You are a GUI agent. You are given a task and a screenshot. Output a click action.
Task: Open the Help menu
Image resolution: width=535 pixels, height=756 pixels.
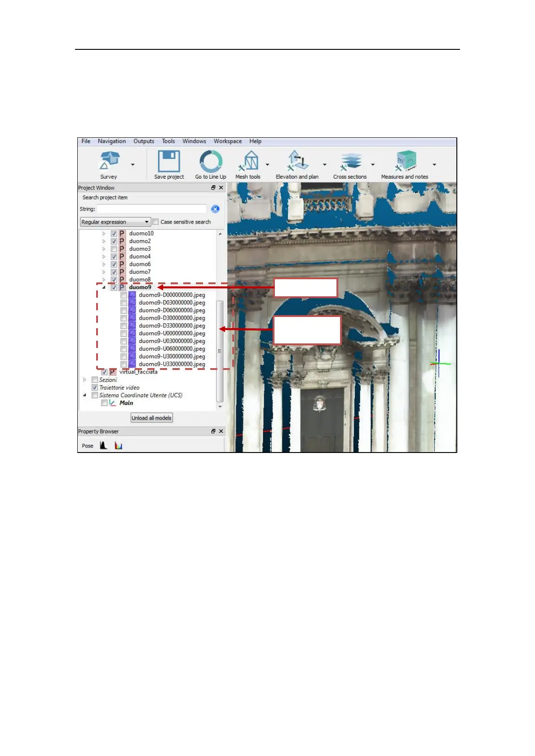click(x=255, y=141)
